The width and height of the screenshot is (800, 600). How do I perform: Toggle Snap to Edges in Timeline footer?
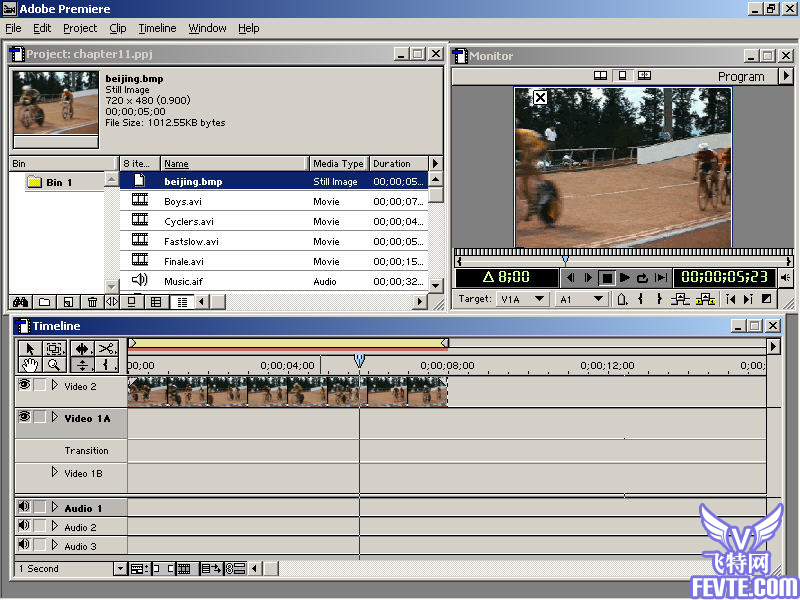(162, 568)
